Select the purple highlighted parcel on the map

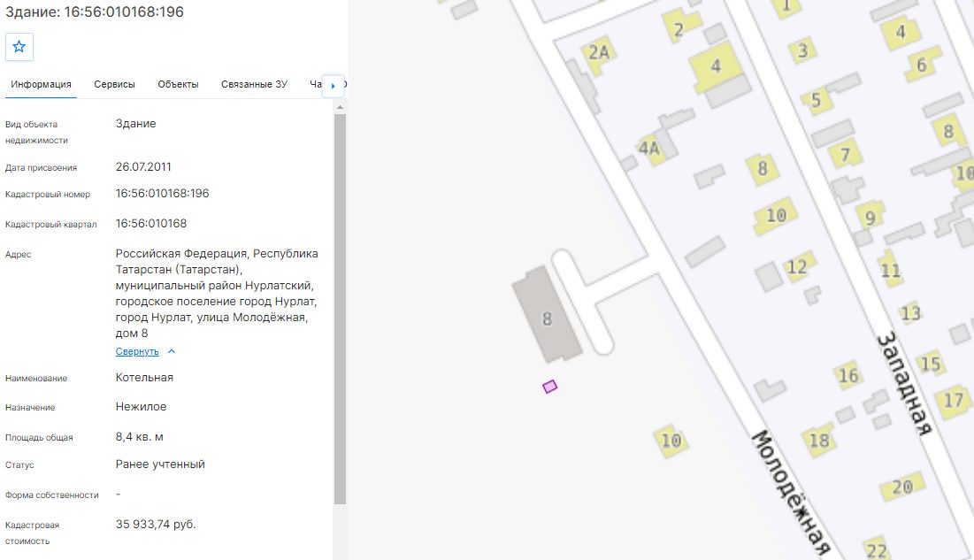coord(549,387)
